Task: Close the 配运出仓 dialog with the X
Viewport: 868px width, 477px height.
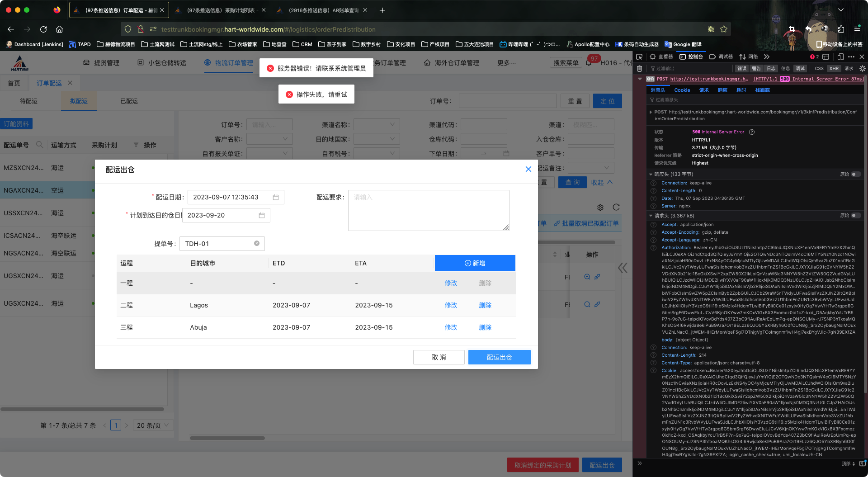Action: tap(528, 169)
